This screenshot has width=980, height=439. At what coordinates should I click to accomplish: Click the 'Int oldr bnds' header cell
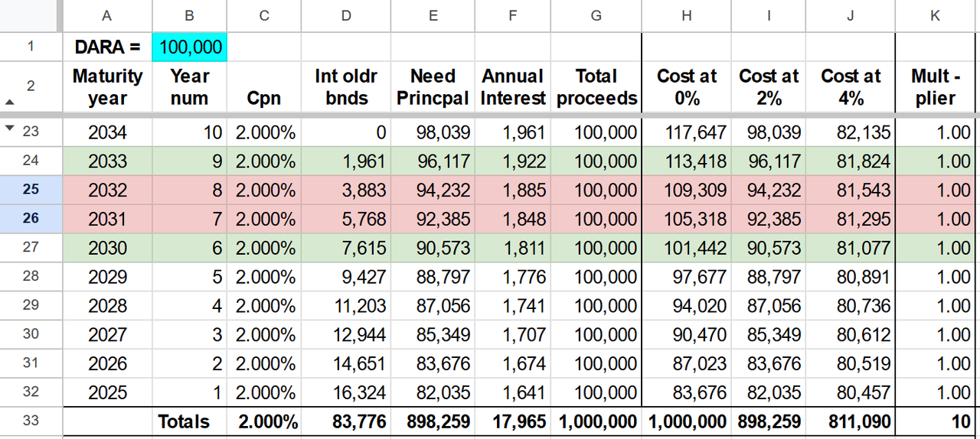click(x=345, y=86)
